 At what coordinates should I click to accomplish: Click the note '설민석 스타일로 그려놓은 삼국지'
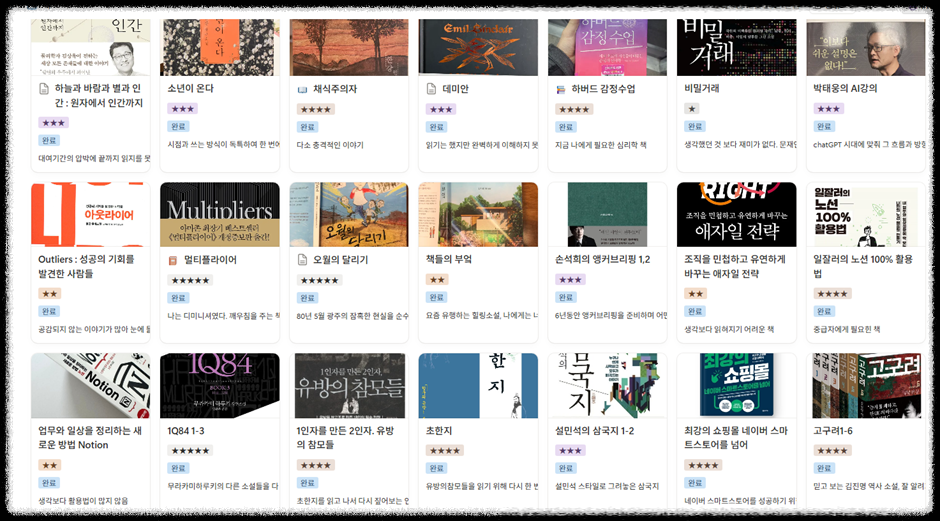tap(607, 486)
